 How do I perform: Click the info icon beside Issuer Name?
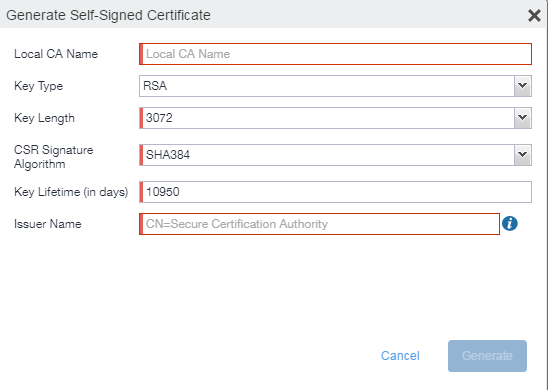pyautogui.click(x=510, y=223)
